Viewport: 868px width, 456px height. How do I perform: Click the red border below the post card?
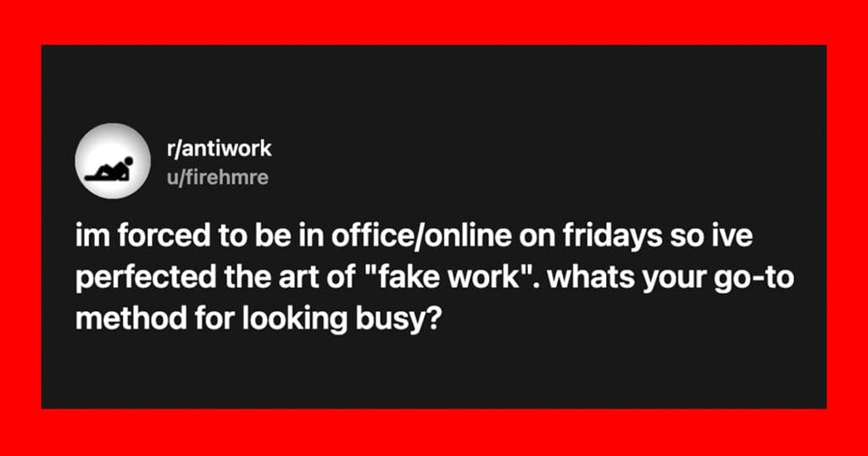[x=434, y=432]
